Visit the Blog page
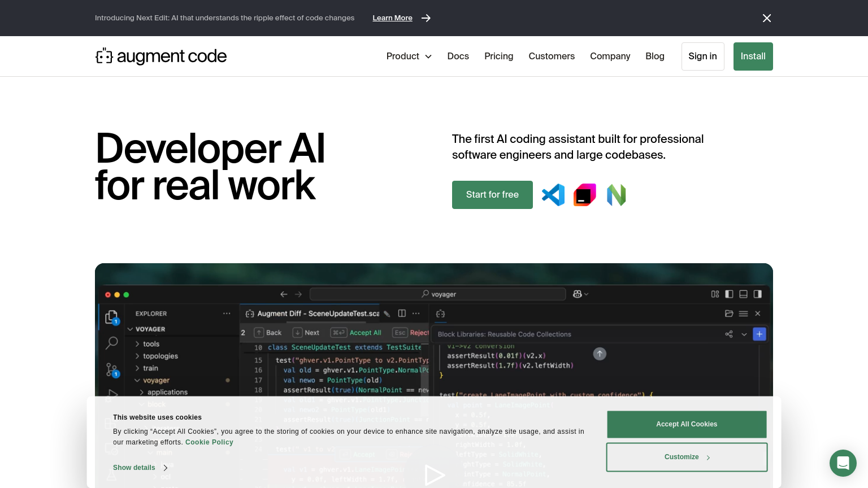This screenshot has height=488, width=868. tap(654, 56)
